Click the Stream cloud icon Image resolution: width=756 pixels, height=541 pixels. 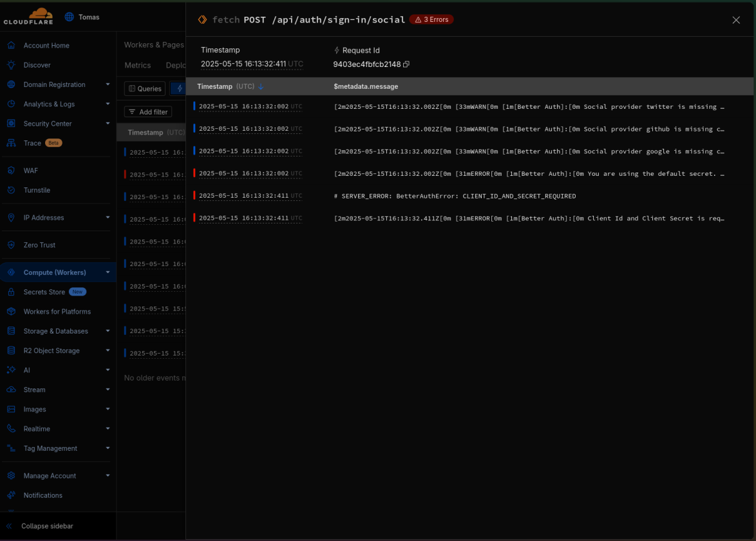[11, 390]
